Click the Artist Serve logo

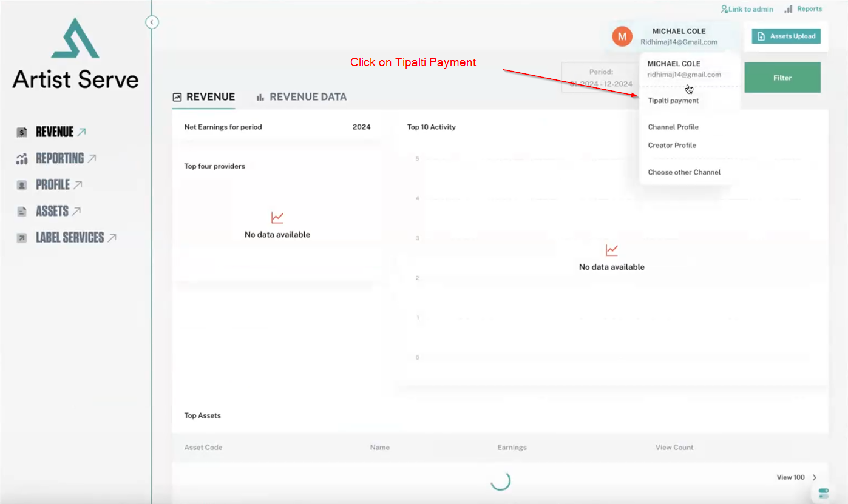coord(75,53)
